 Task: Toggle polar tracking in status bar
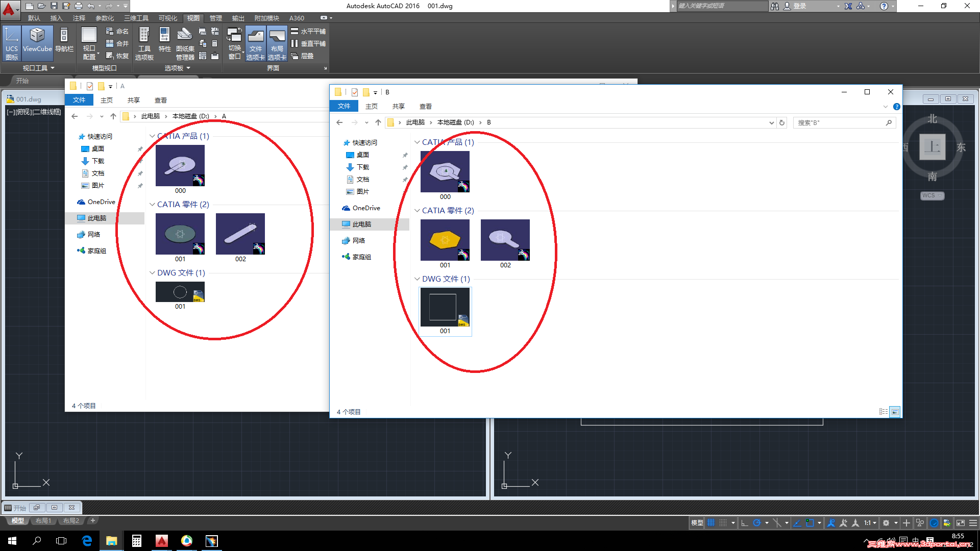pyautogui.click(x=757, y=523)
